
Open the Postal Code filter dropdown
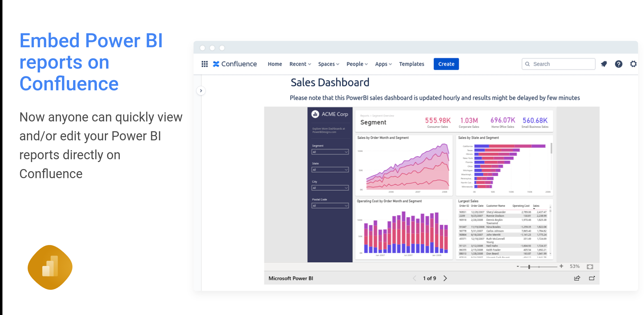[330, 206]
